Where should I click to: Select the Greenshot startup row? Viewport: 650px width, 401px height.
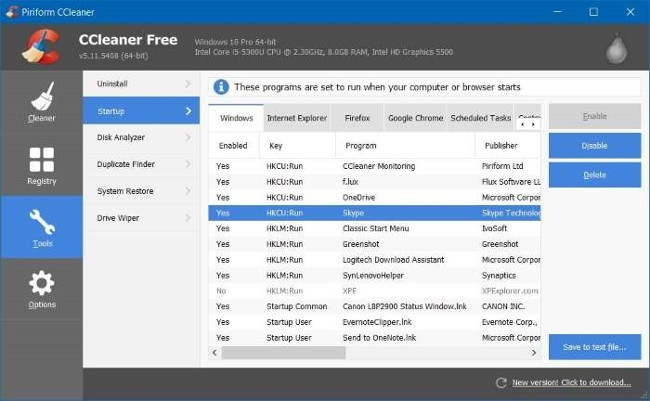pos(372,243)
